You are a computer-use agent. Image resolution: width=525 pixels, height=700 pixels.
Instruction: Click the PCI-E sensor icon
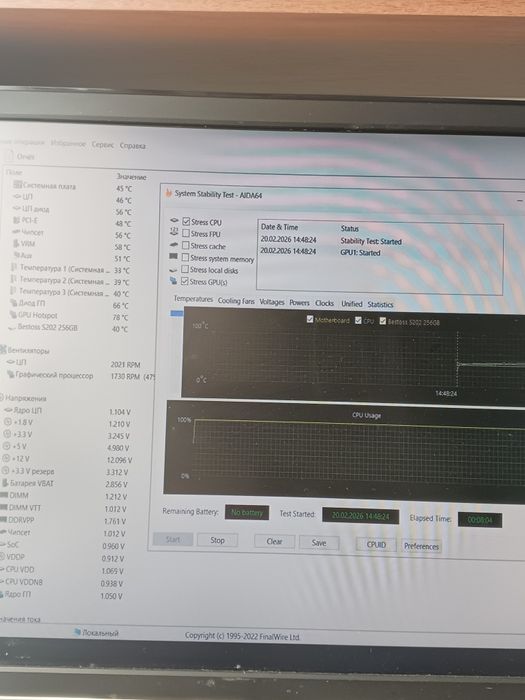[16, 220]
